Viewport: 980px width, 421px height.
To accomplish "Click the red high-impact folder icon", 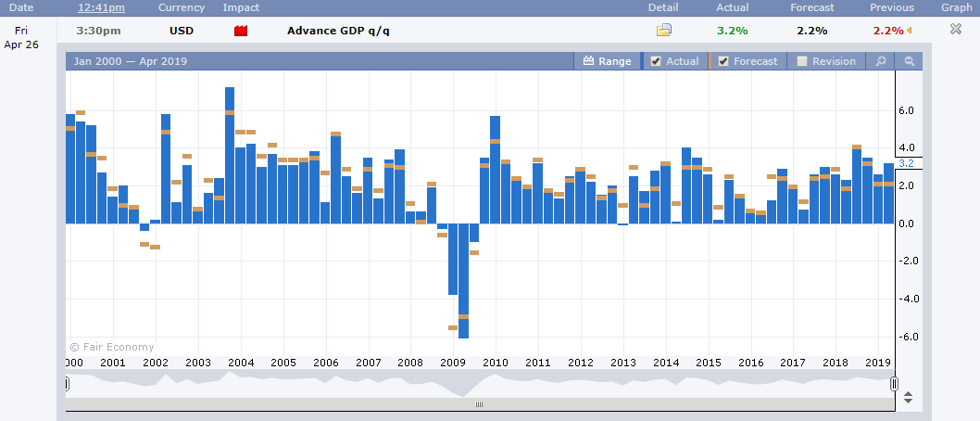I will point(241,31).
